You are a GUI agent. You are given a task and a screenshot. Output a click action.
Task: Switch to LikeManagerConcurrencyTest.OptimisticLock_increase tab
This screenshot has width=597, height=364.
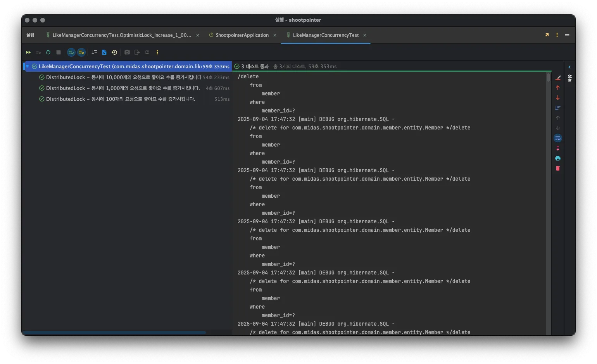coord(122,35)
